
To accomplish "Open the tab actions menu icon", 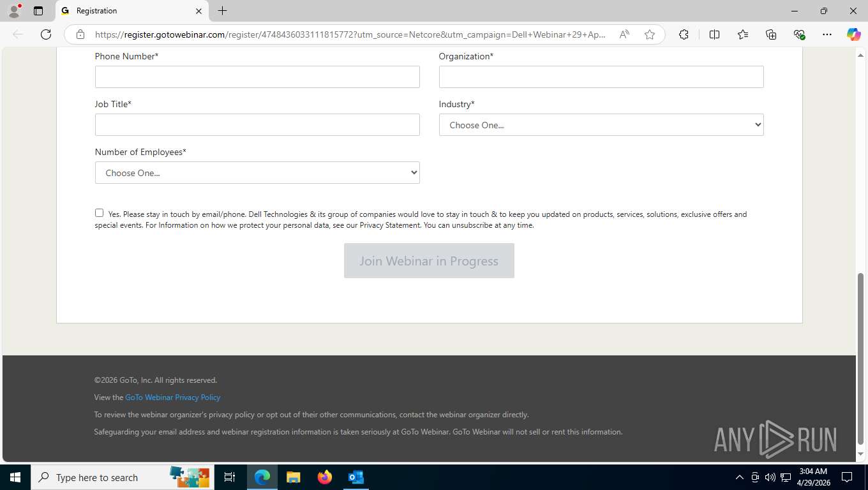I will pos(38,11).
